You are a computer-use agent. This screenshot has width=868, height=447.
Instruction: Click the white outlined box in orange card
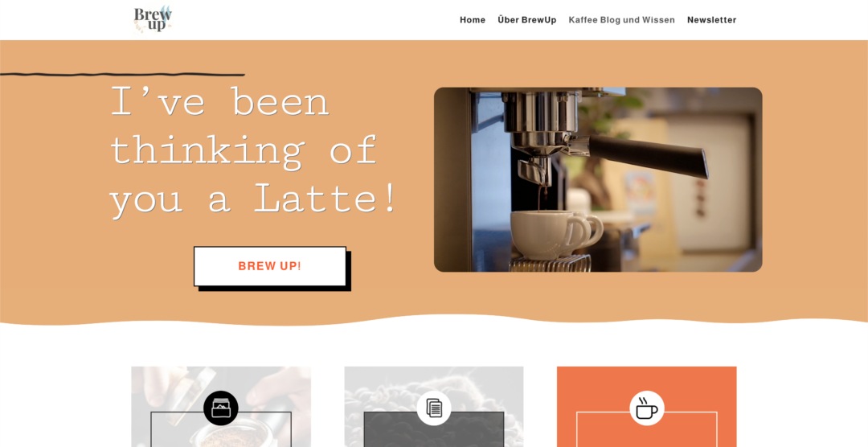646,429
